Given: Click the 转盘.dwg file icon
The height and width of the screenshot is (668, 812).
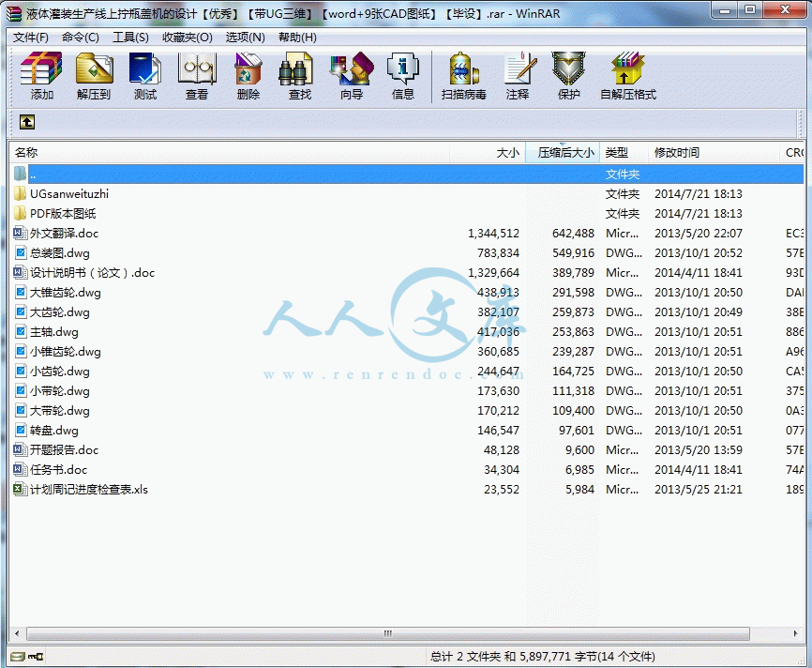Looking at the screenshot, I should [21, 430].
